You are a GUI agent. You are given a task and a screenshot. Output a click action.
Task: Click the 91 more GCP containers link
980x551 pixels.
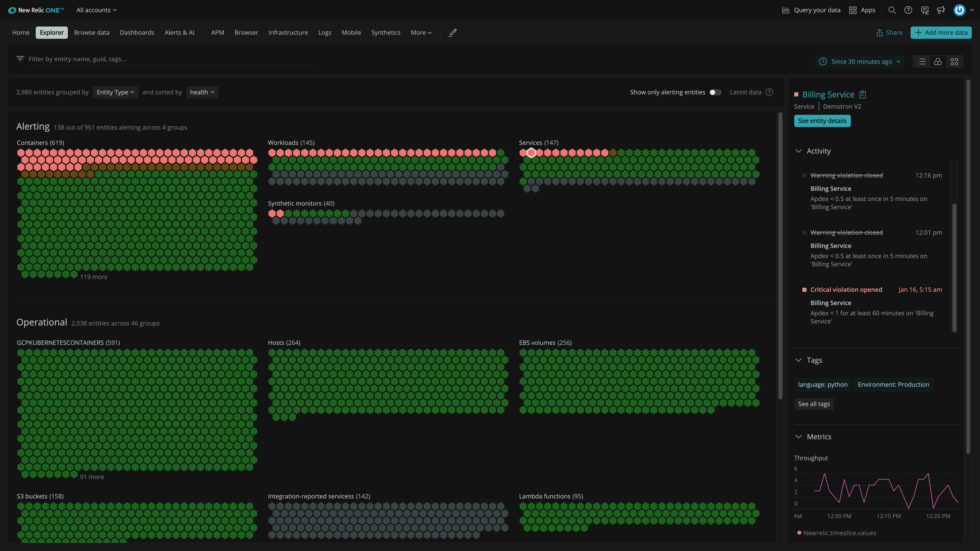tap(92, 477)
